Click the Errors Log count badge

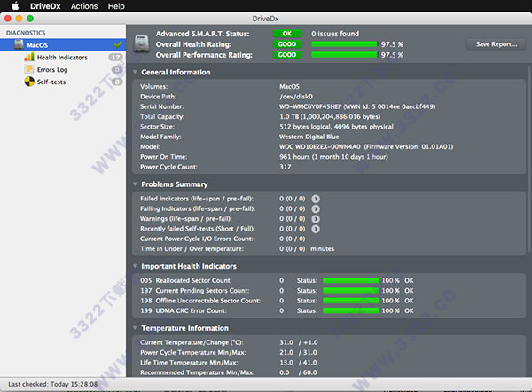[x=117, y=69]
